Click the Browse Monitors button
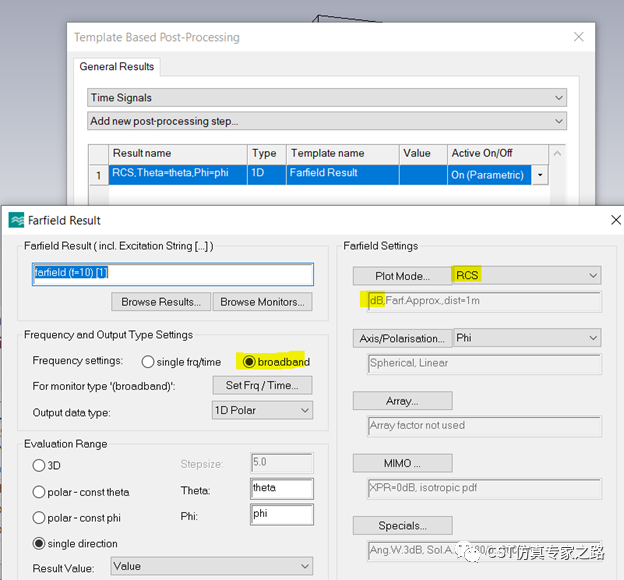Image resolution: width=624 pixels, height=580 pixels. pyautogui.click(x=262, y=302)
